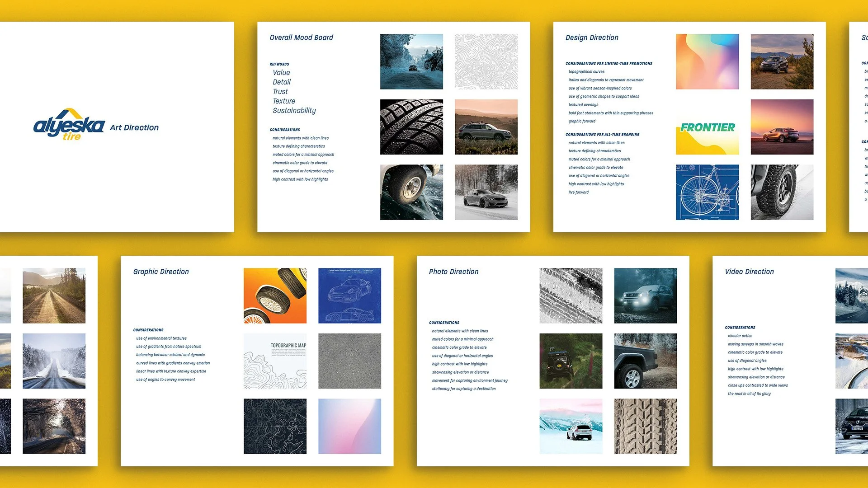The height and width of the screenshot is (488, 868).
Task: Open the FRONTIER graphic thumbnail
Action: click(x=708, y=127)
